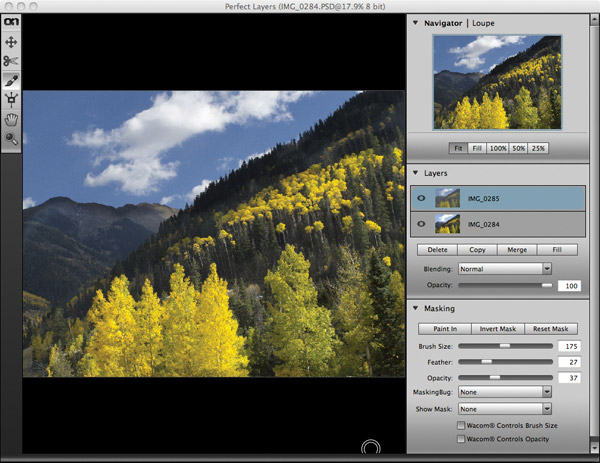Click the Brush Size value field 175
This screenshot has width=600, height=463.
pos(569,346)
